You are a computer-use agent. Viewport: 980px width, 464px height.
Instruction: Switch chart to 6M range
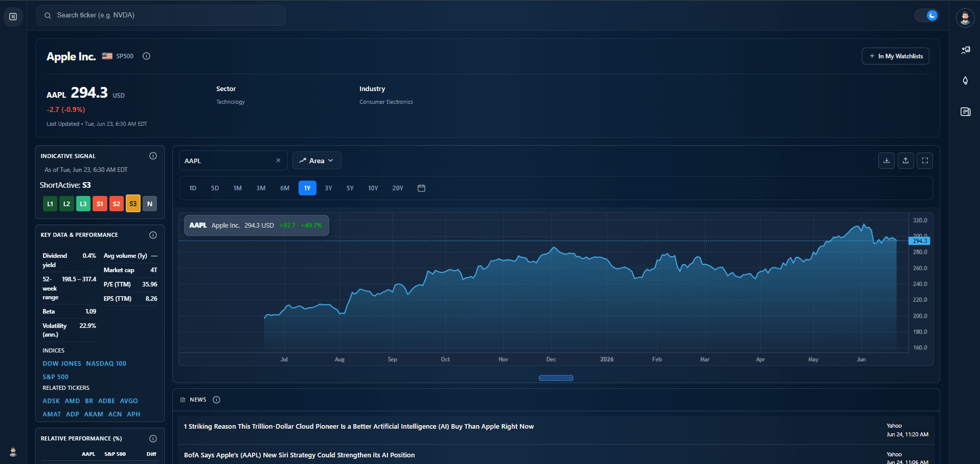[x=285, y=188]
